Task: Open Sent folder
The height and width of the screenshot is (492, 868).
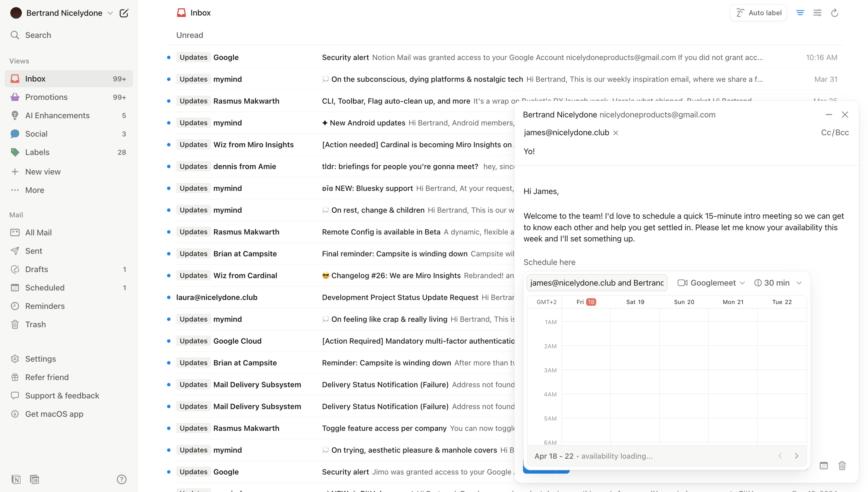Action: pyautogui.click(x=69, y=251)
